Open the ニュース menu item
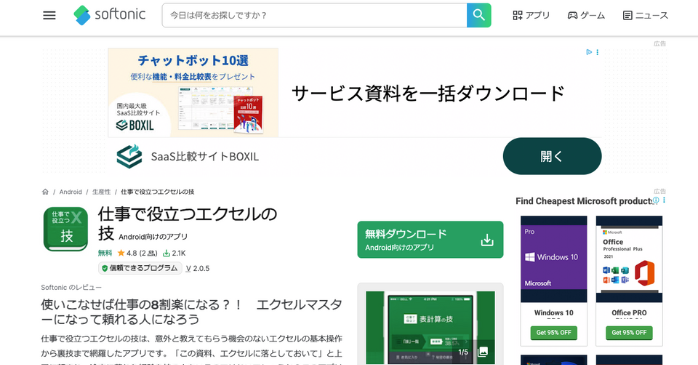The height and width of the screenshot is (365, 698). click(x=645, y=16)
